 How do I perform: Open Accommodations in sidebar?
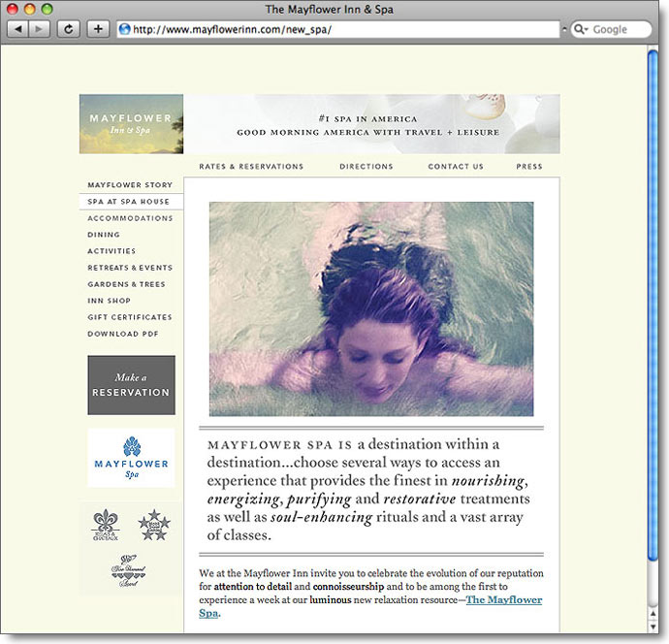[130, 218]
